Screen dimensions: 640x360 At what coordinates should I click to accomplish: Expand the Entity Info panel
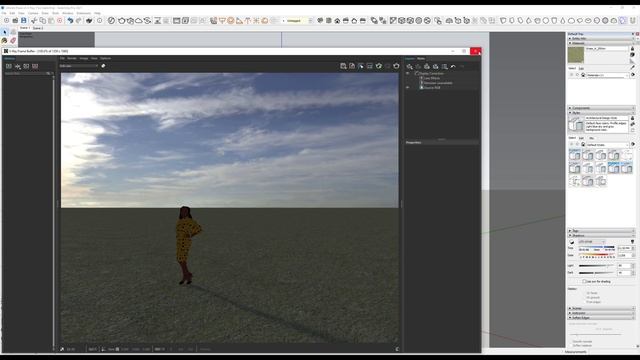click(x=602, y=38)
